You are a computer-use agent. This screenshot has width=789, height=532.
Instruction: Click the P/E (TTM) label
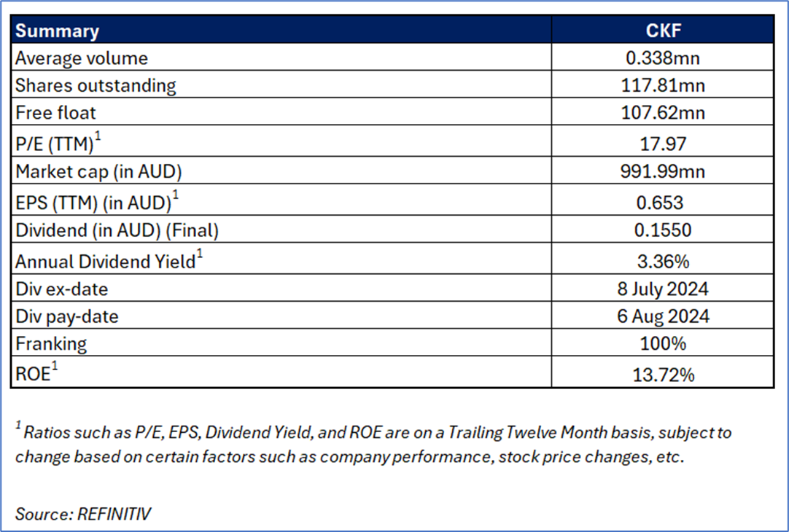[58, 142]
